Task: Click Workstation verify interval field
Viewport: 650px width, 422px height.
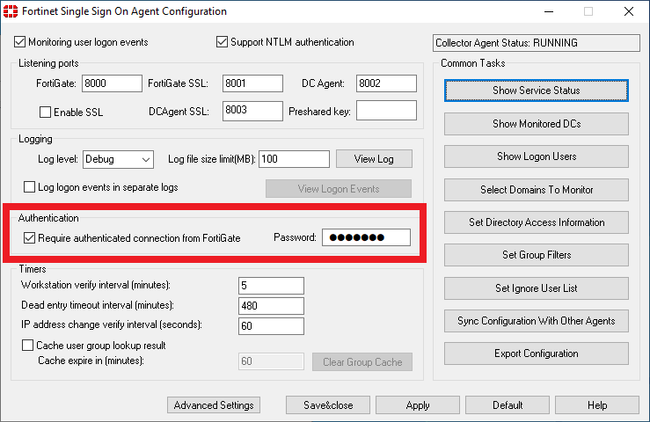Action: tap(271, 286)
